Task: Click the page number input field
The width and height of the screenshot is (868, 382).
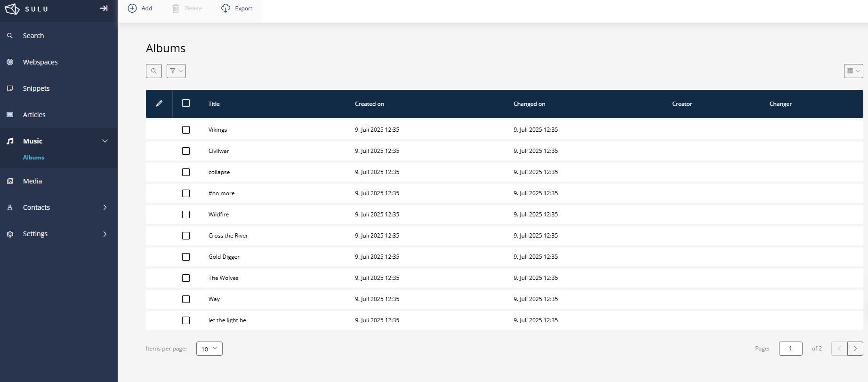Action: (x=790, y=349)
